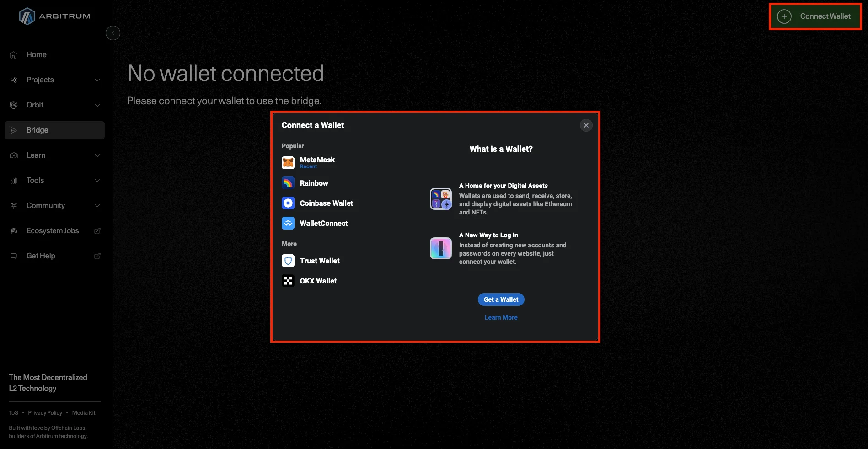Open the Community menu item
This screenshot has width=868, height=449.
[x=54, y=206]
